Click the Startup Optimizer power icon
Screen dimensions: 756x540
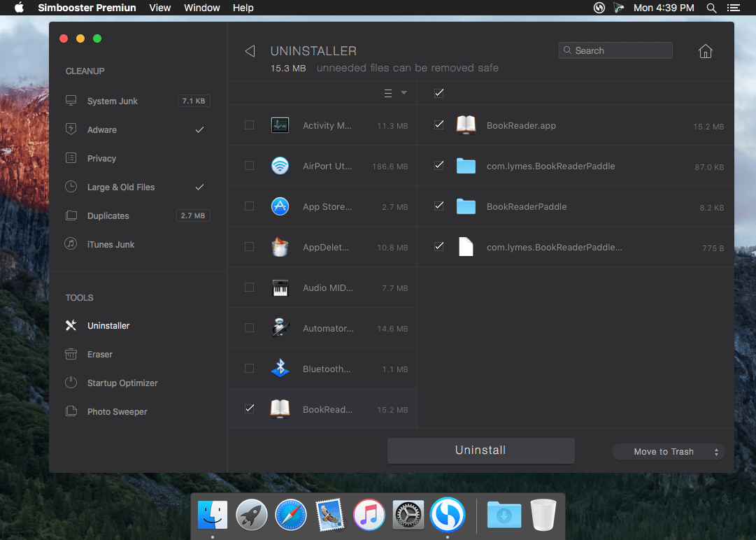[x=71, y=383]
